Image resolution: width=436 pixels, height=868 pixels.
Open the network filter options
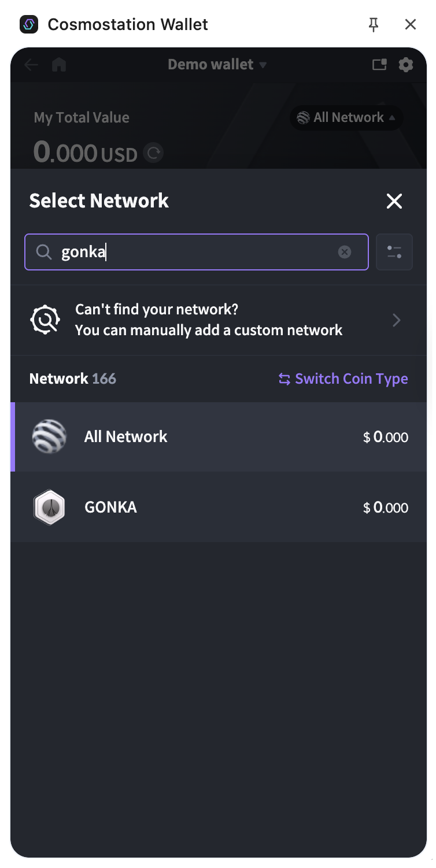click(x=394, y=252)
